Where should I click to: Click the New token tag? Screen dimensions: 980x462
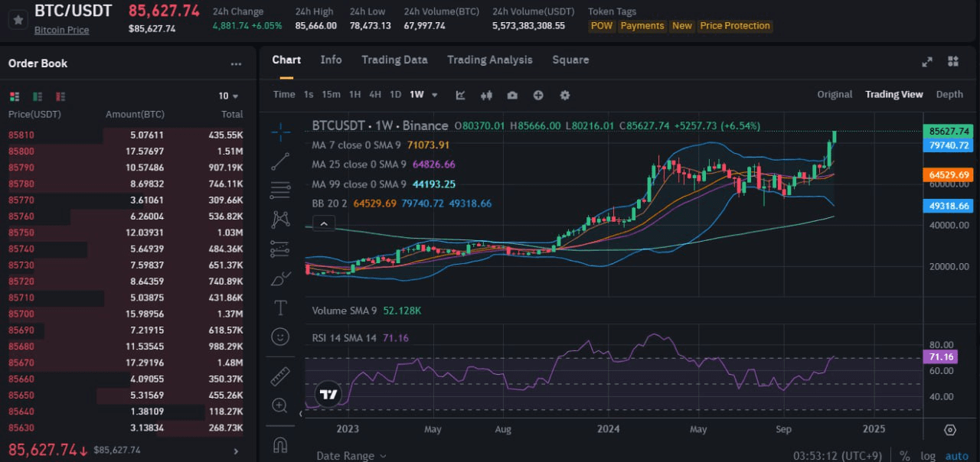click(x=682, y=26)
